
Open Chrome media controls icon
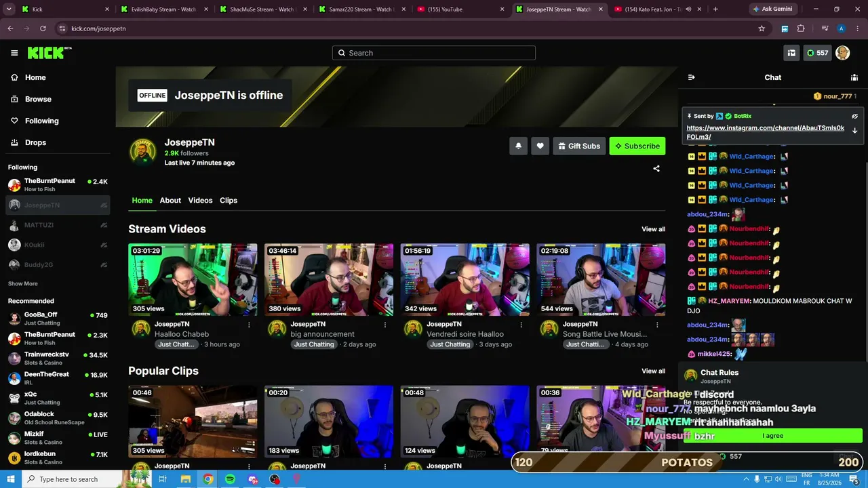pyautogui.click(x=825, y=28)
